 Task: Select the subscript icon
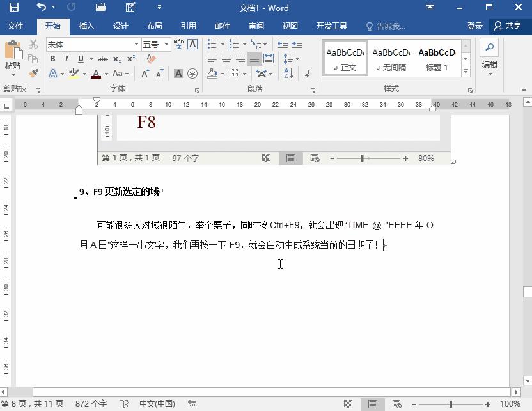coord(116,59)
